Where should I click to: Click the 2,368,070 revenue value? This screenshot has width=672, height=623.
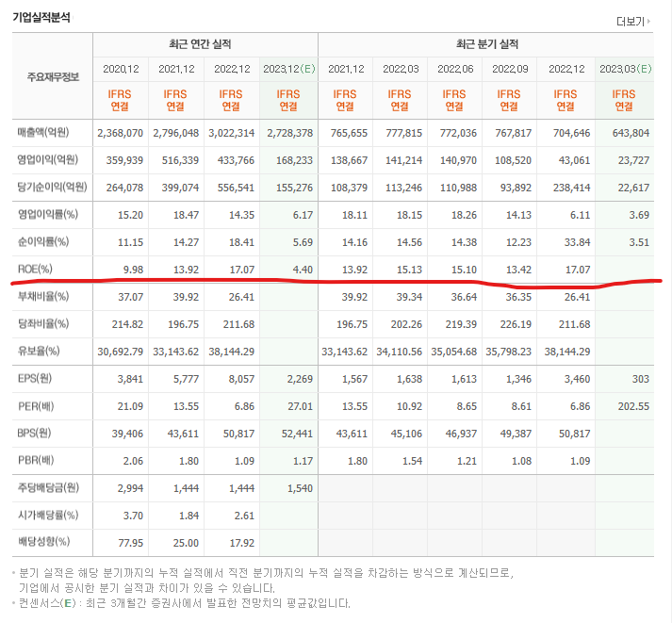[120, 133]
